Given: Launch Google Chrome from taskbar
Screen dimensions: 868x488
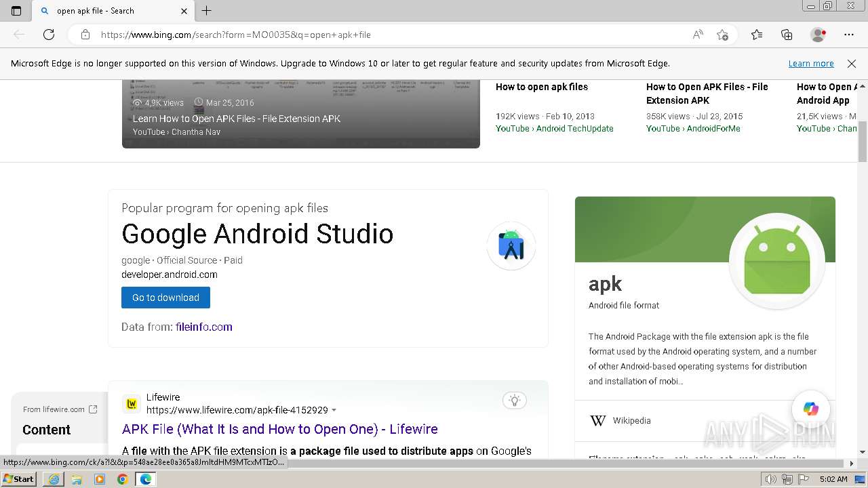Looking at the screenshot, I should [123, 479].
